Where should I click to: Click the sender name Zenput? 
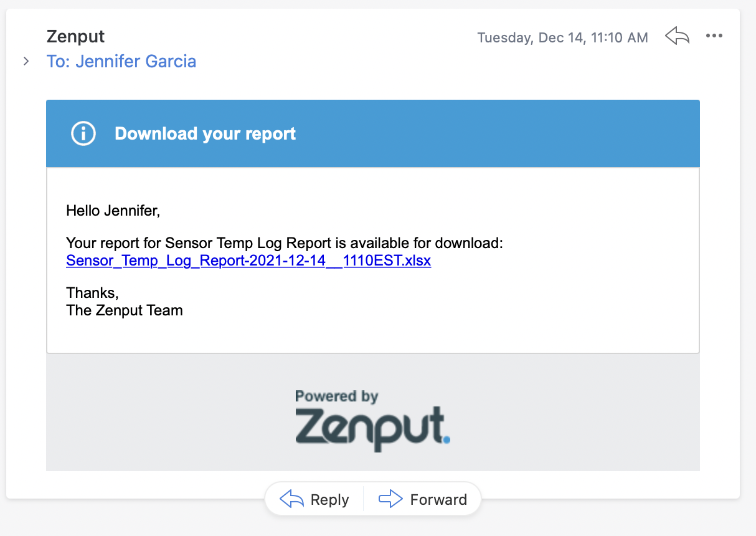76,36
